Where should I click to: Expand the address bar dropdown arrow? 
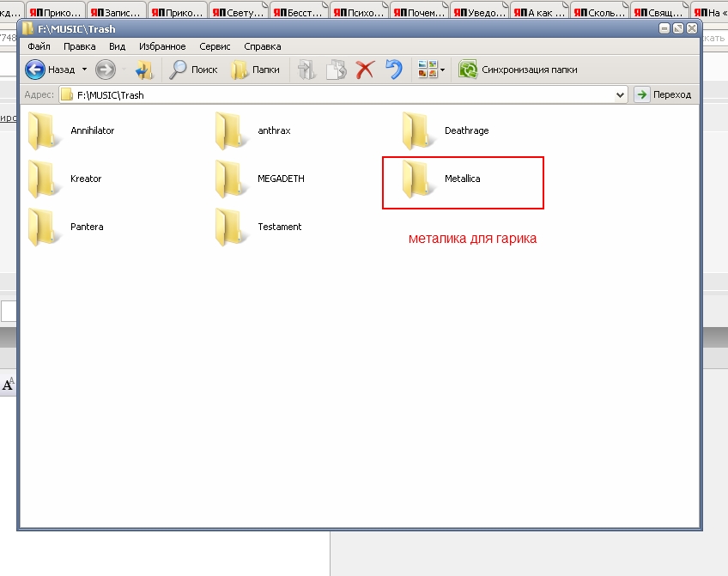click(620, 95)
